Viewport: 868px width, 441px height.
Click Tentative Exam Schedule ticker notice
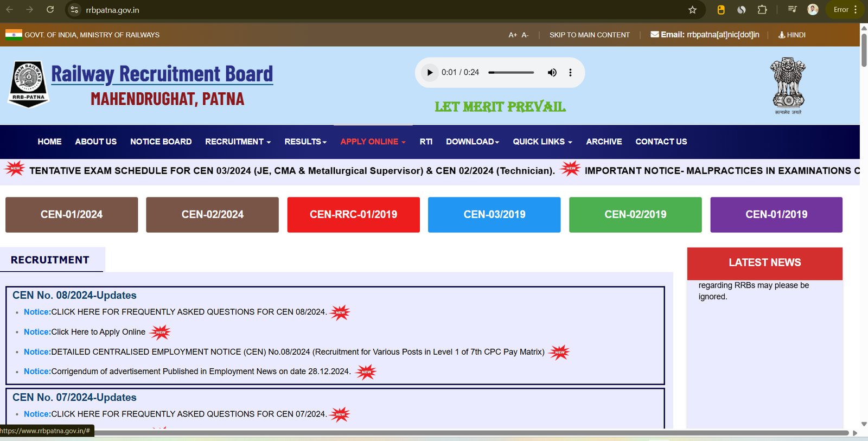[292, 171]
